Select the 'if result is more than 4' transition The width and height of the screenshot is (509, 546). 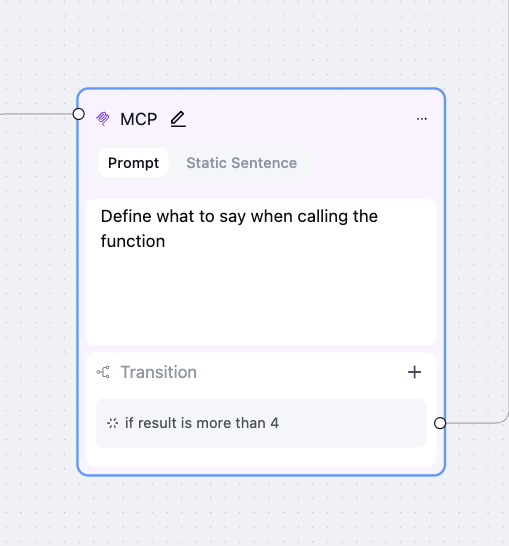click(x=261, y=423)
